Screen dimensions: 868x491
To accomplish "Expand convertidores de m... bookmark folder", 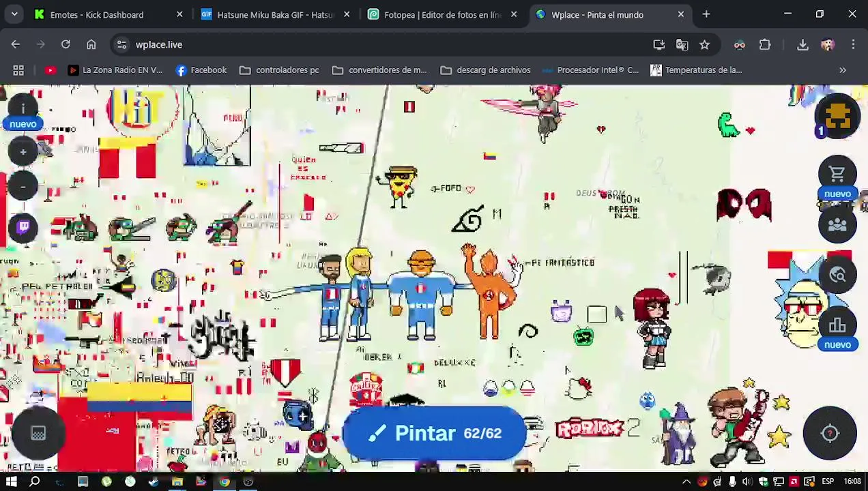I will (379, 70).
